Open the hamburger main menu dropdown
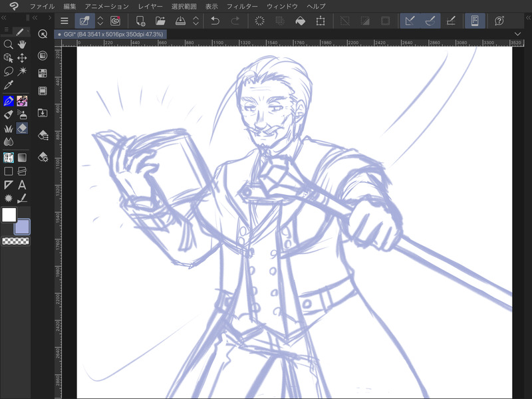Screen dimensions: 532x399 64,21
